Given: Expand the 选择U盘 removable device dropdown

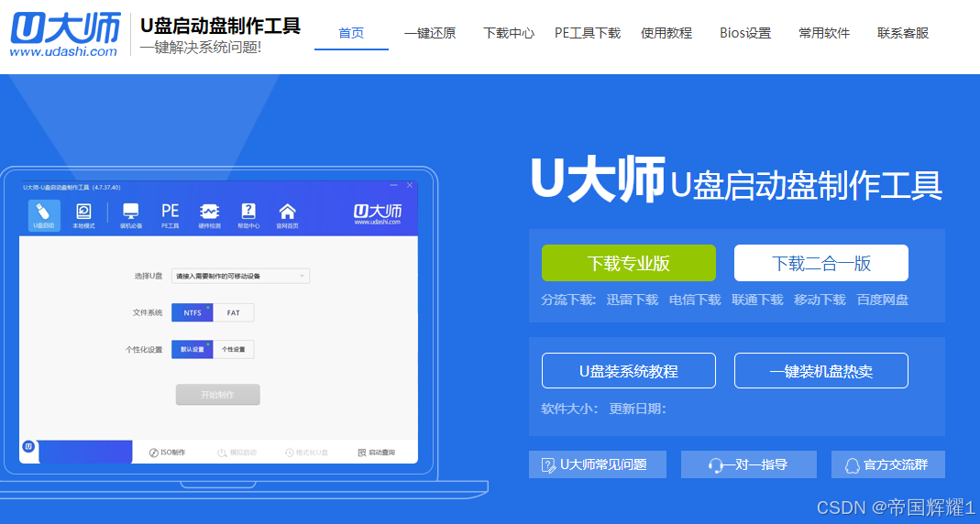Looking at the screenshot, I should pos(240,276).
